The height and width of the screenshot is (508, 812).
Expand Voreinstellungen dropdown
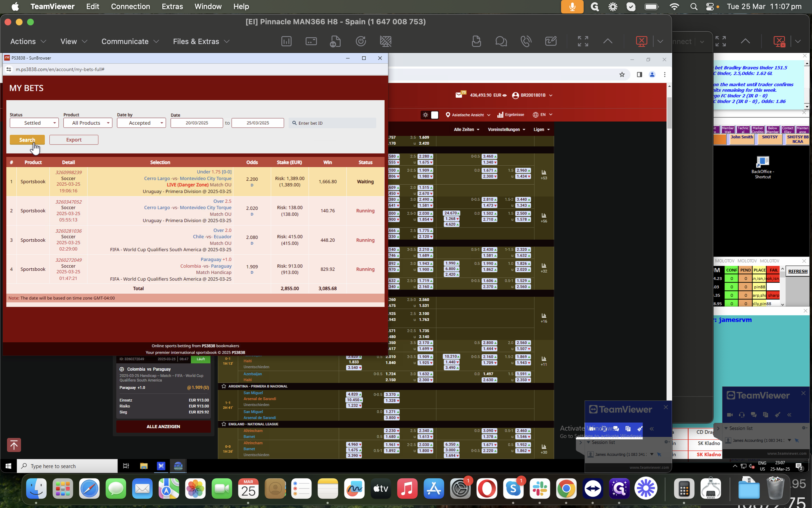[x=506, y=129]
